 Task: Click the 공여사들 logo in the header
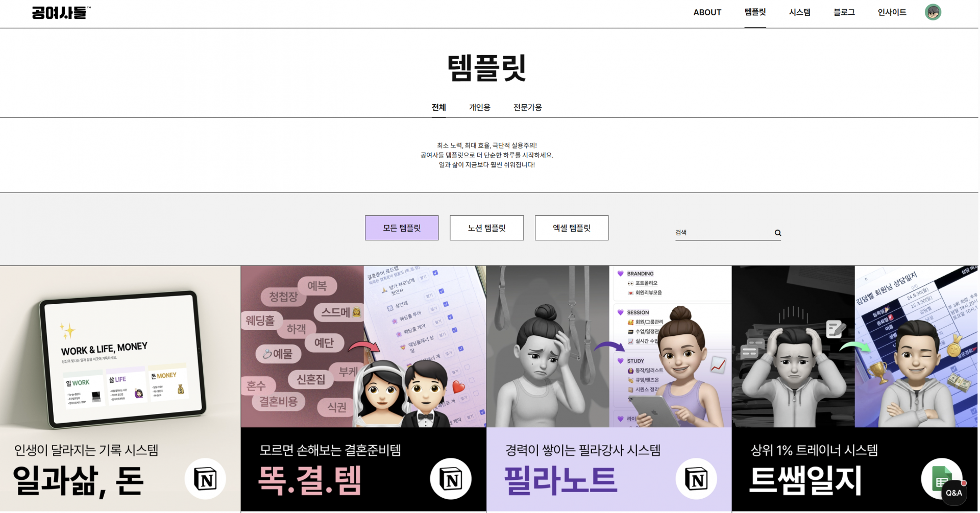pyautogui.click(x=61, y=12)
